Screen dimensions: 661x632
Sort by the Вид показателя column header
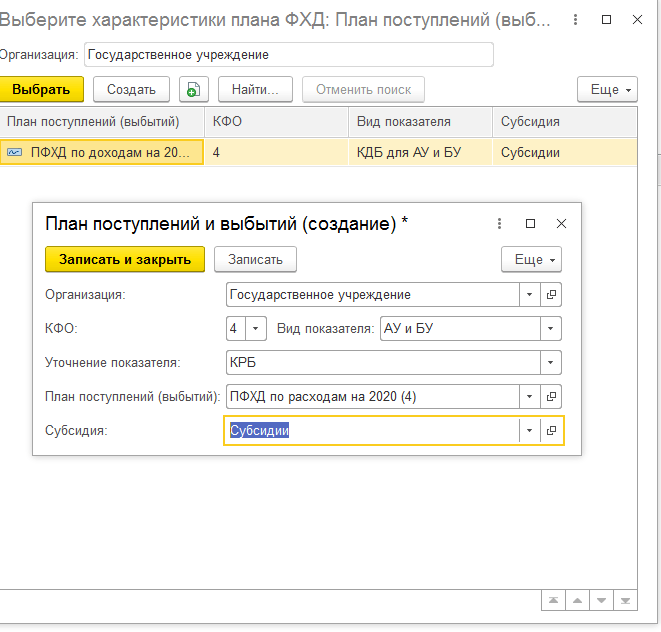pos(420,122)
